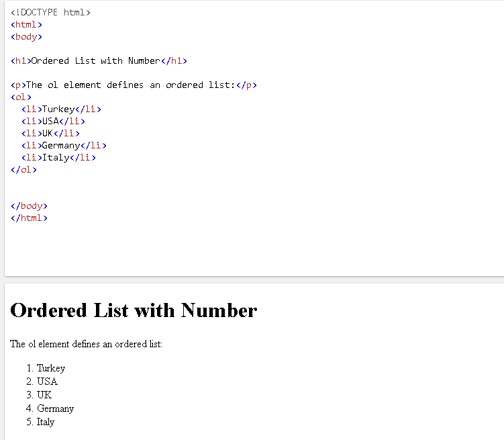Click the li Italy code line
The image size is (504, 440).
[x=58, y=158]
